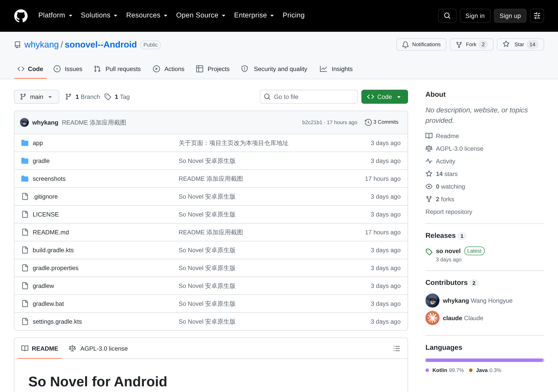
Task: Click the Go to file search field
Action: [309, 97]
